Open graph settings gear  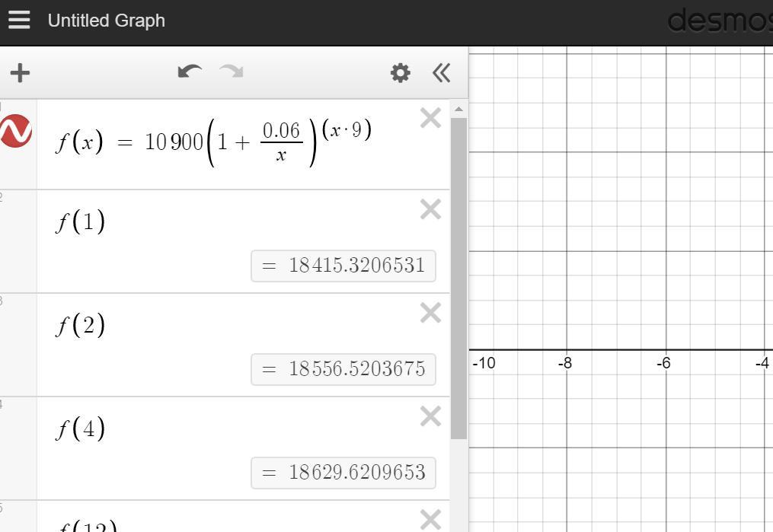click(400, 73)
